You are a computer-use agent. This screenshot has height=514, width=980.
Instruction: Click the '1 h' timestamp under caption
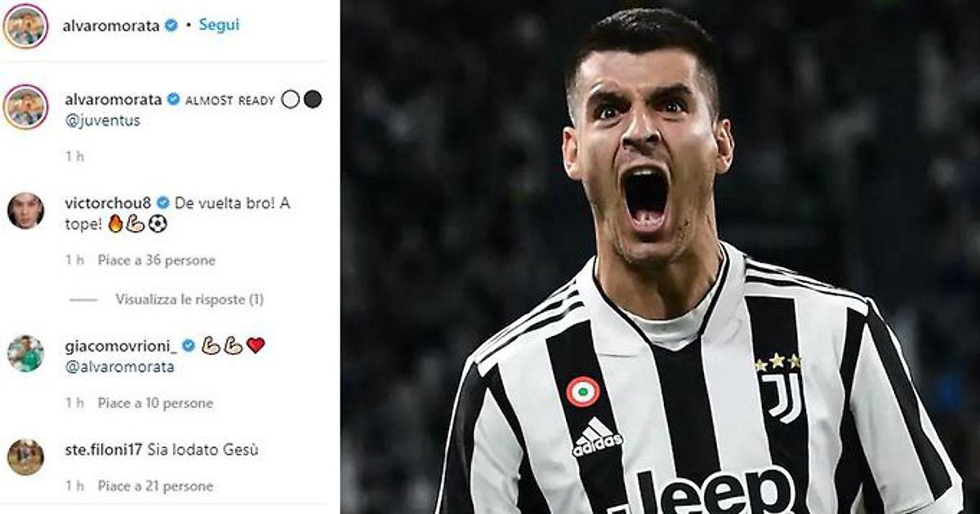(74, 156)
